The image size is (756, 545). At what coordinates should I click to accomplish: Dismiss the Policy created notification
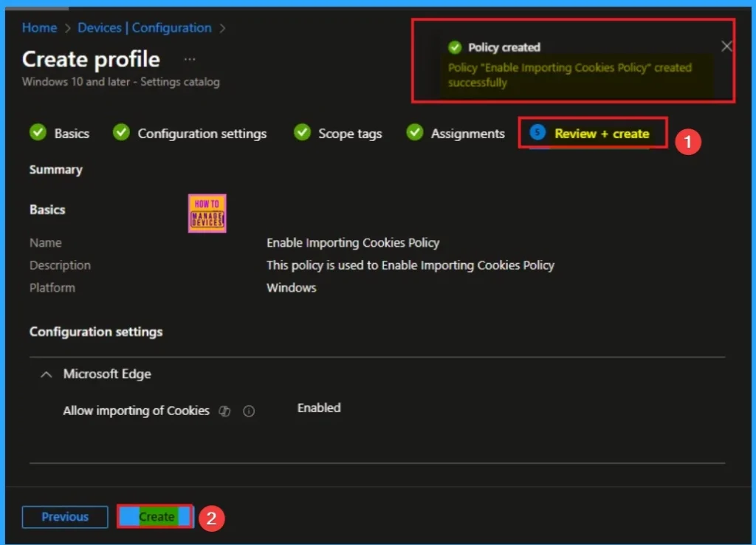(726, 47)
